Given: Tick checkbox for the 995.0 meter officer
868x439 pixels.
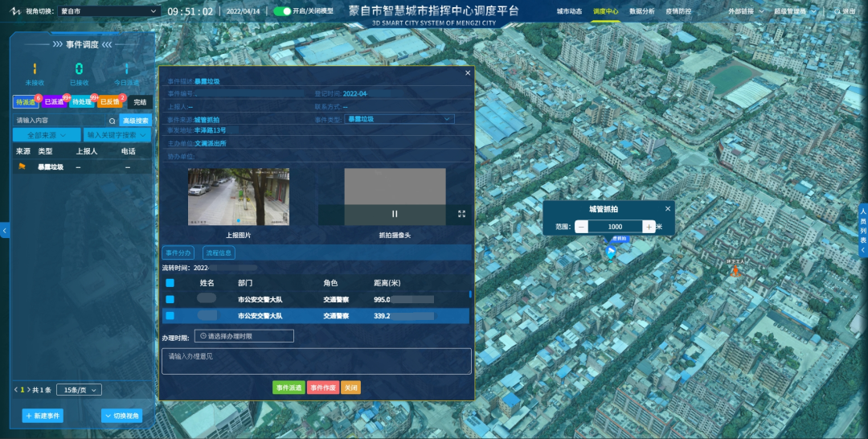Looking at the screenshot, I should tap(170, 299).
